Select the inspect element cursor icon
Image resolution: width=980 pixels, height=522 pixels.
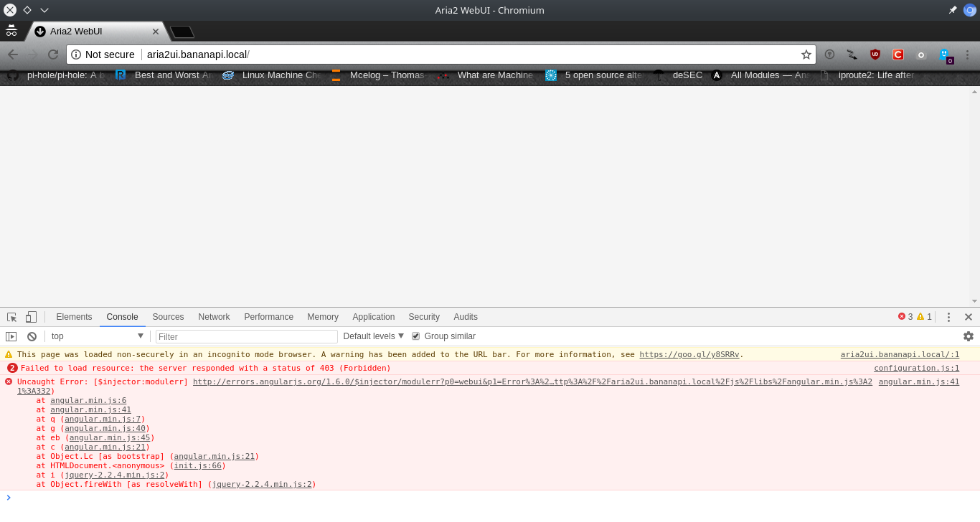coord(11,316)
